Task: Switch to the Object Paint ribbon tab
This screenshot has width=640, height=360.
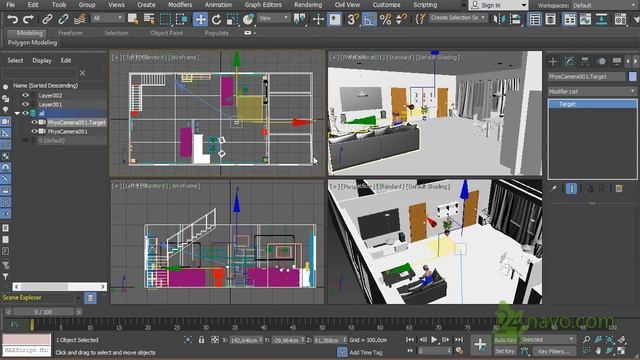Action: [167, 33]
